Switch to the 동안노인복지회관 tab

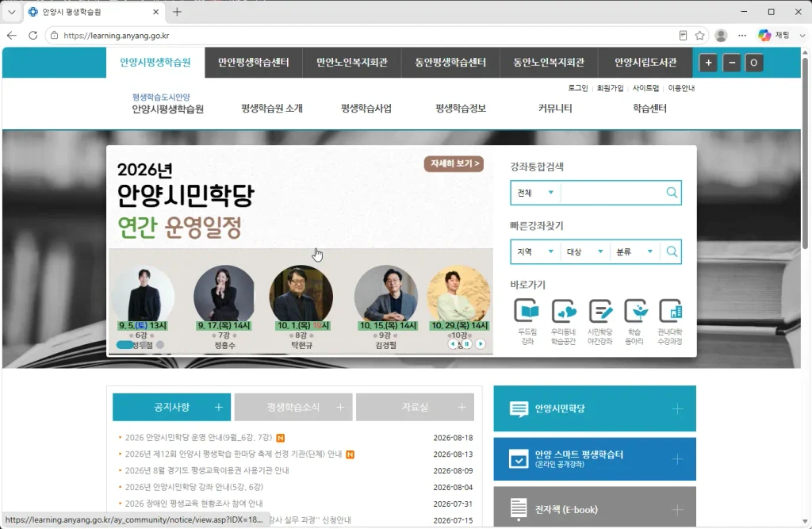549,63
